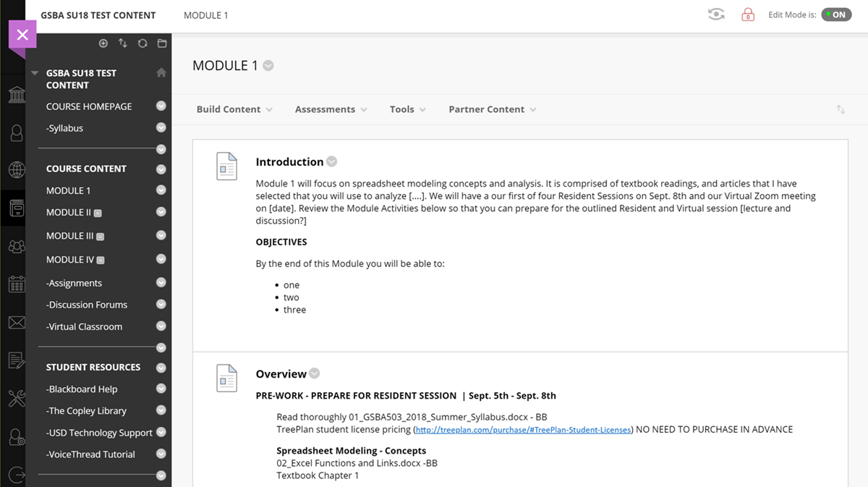Click the red lock icon

click(748, 14)
